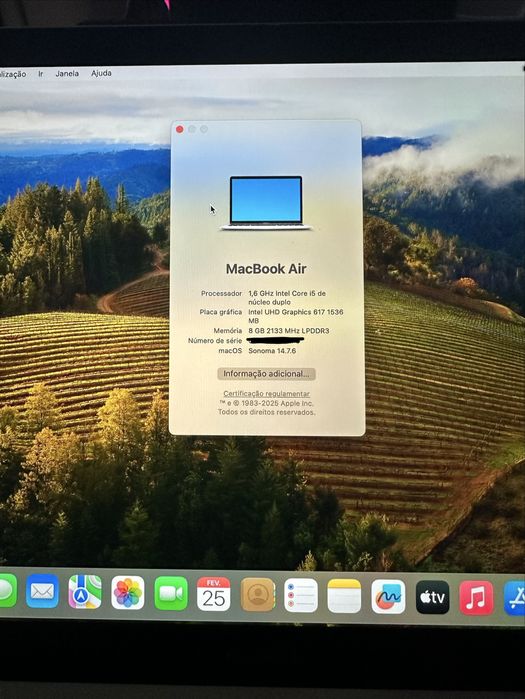Viewport: 525px width, 699px height.
Task: Select the Intel UHD Graphics 617 text
Action: pos(295,316)
